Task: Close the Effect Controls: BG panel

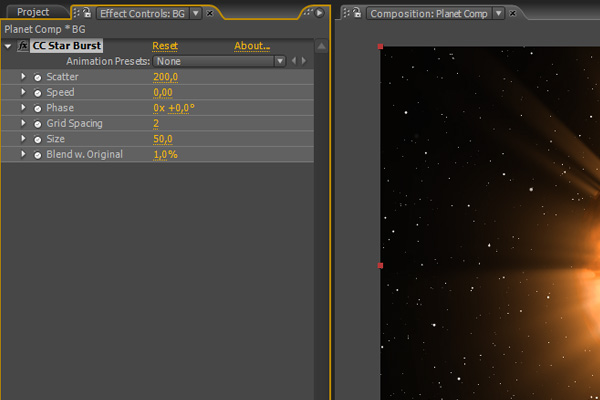Action: click(210, 13)
